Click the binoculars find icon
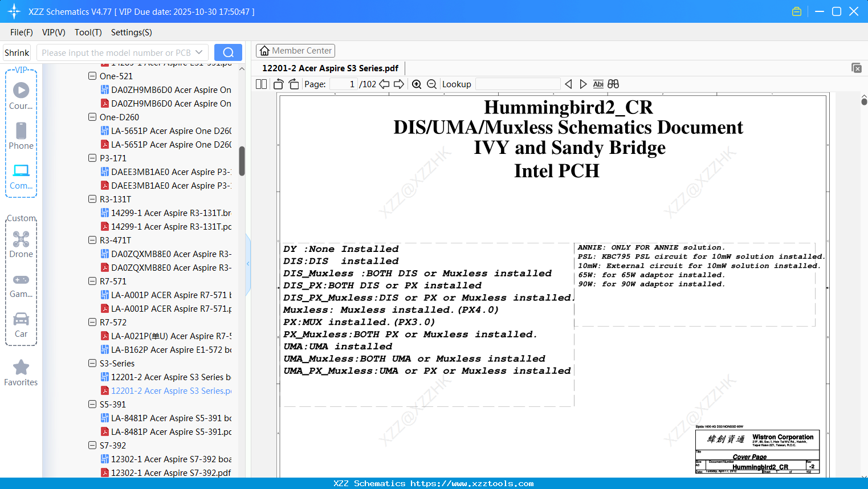 coord(613,84)
